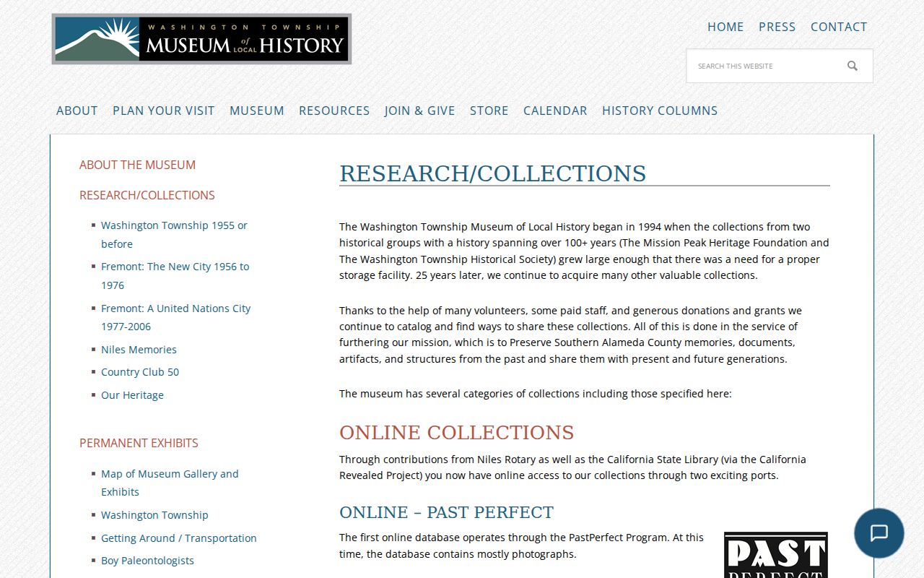
Task: Open the History Columns menu
Action: tap(660, 111)
